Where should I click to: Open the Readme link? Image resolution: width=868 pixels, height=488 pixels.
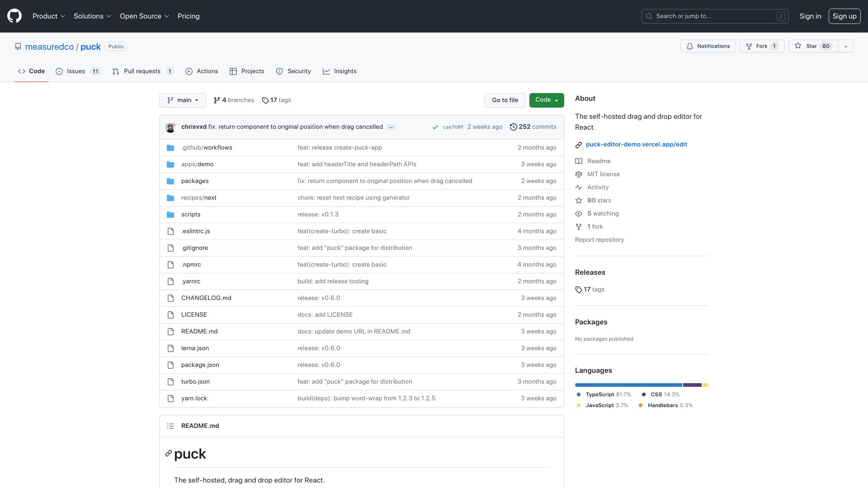click(593, 161)
